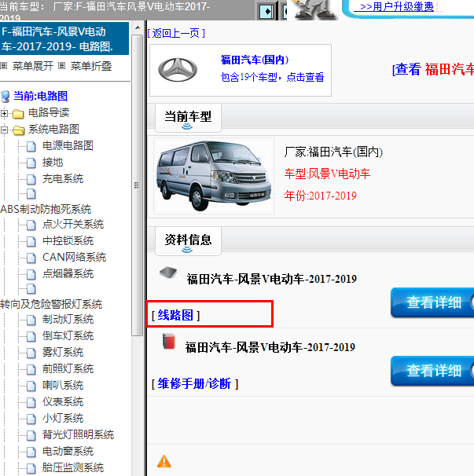474x476 pixels.
Task: Click the 查看 福田汽车 link at right
Action: click(x=433, y=69)
